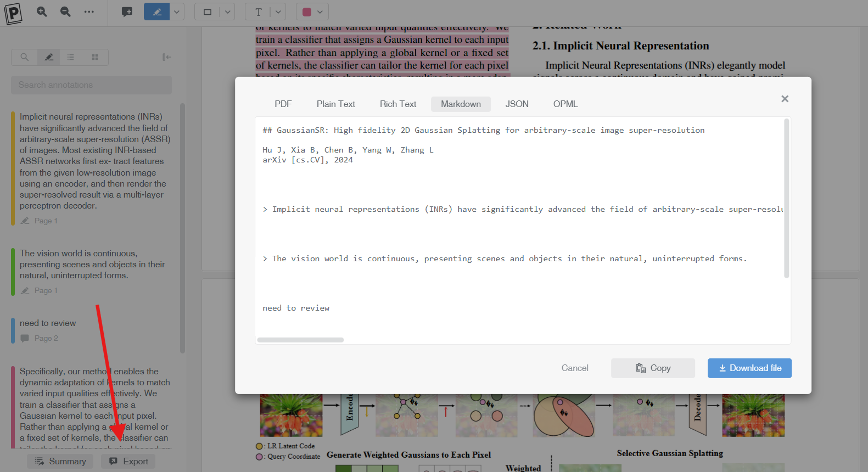Close the export dialog with X
The width and height of the screenshot is (868, 472).
pyautogui.click(x=785, y=99)
